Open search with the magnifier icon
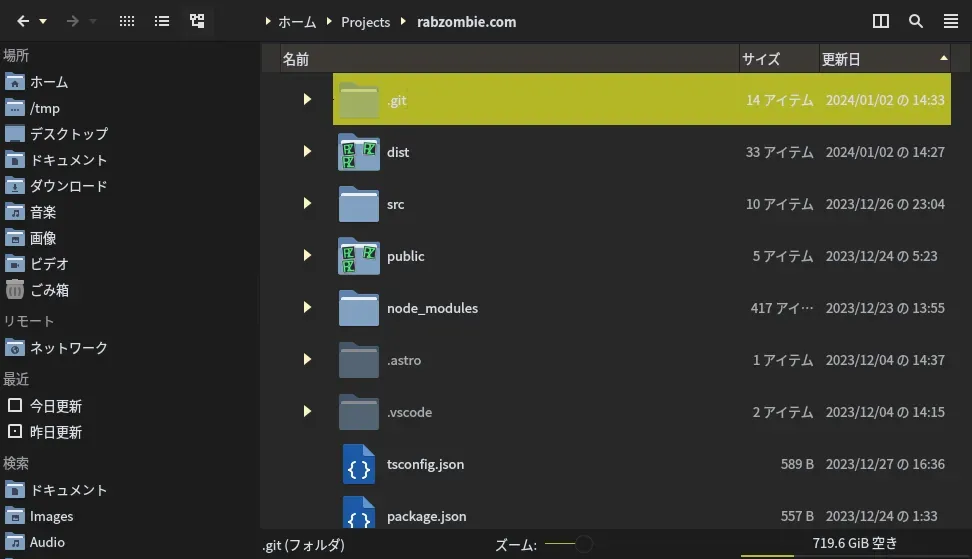Image resolution: width=972 pixels, height=559 pixels. tap(916, 21)
